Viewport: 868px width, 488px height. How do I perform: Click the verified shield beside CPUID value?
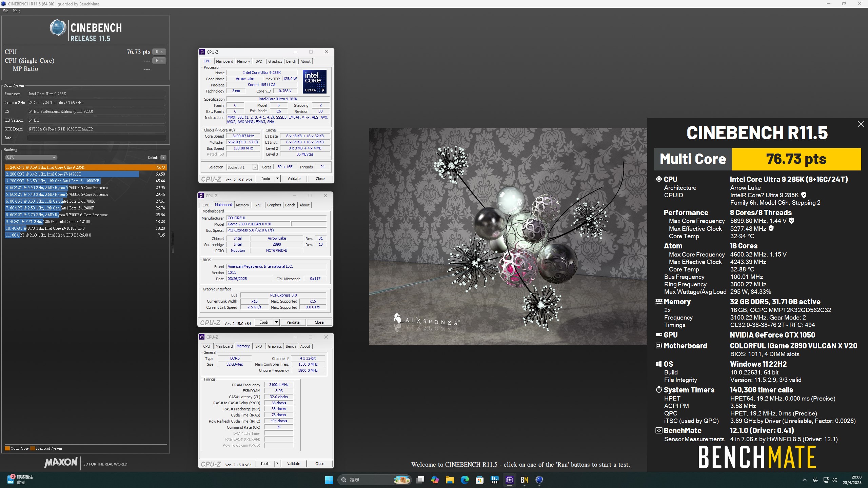(x=804, y=195)
